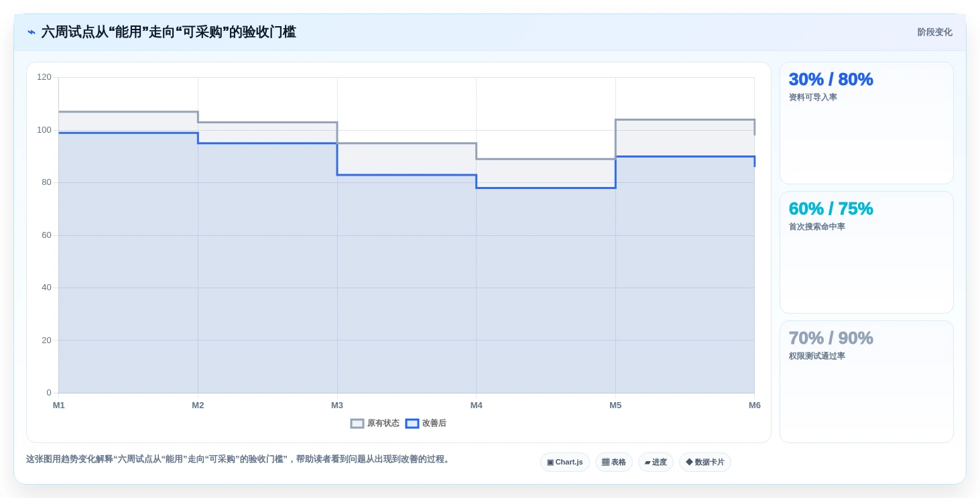Select the Chart.js tag chip
This screenshot has height=498, width=980.
click(565, 462)
